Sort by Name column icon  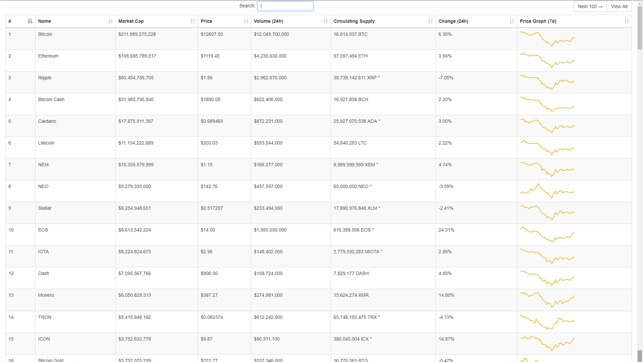(110, 21)
